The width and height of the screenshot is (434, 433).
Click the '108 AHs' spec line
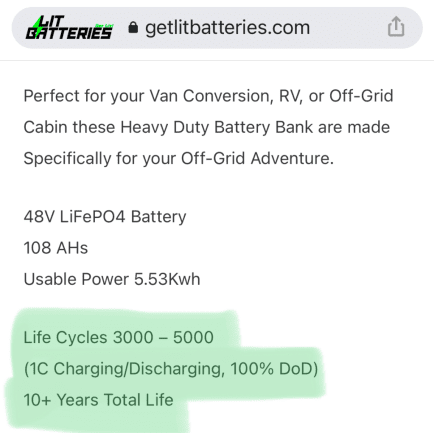[x=56, y=248]
